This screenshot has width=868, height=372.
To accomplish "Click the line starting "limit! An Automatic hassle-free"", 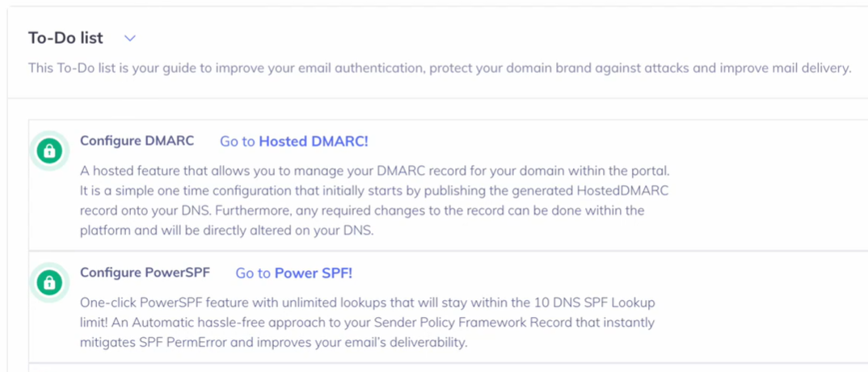I will (x=367, y=323).
